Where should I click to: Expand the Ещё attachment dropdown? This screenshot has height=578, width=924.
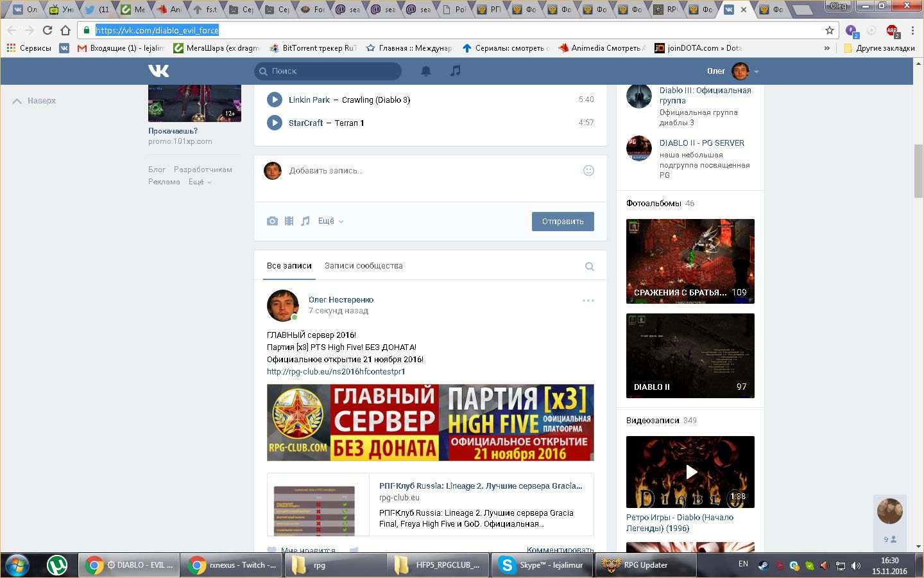(x=331, y=221)
